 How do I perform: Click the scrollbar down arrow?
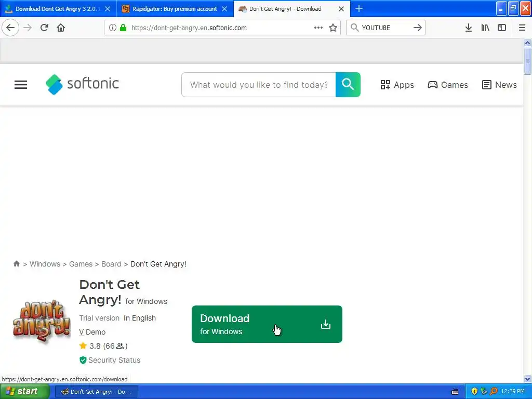(527, 379)
